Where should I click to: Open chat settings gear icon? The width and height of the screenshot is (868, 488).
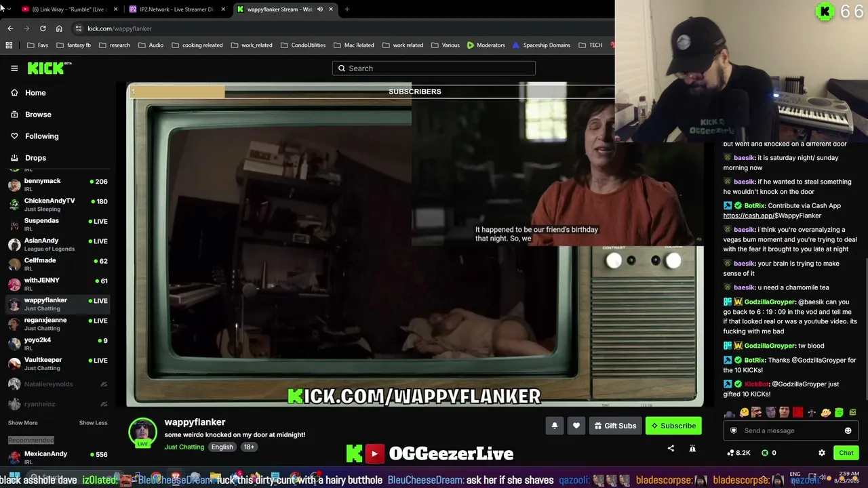point(822,453)
